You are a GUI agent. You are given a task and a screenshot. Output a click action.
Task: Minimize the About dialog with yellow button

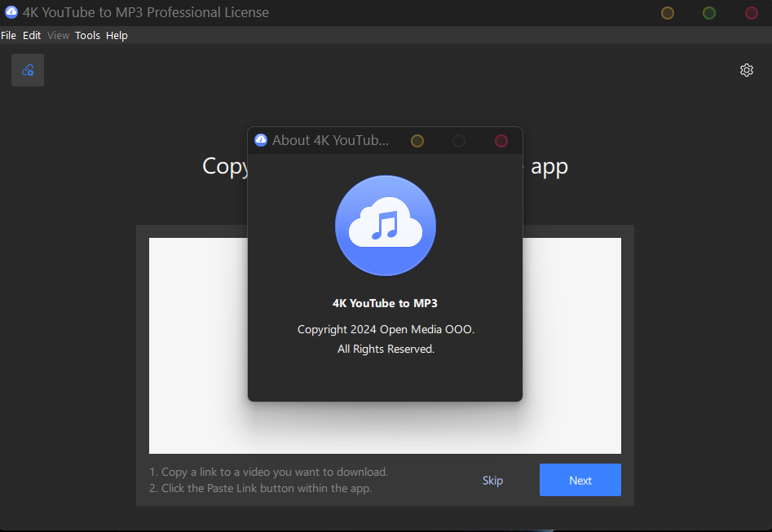[x=417, y=141]
